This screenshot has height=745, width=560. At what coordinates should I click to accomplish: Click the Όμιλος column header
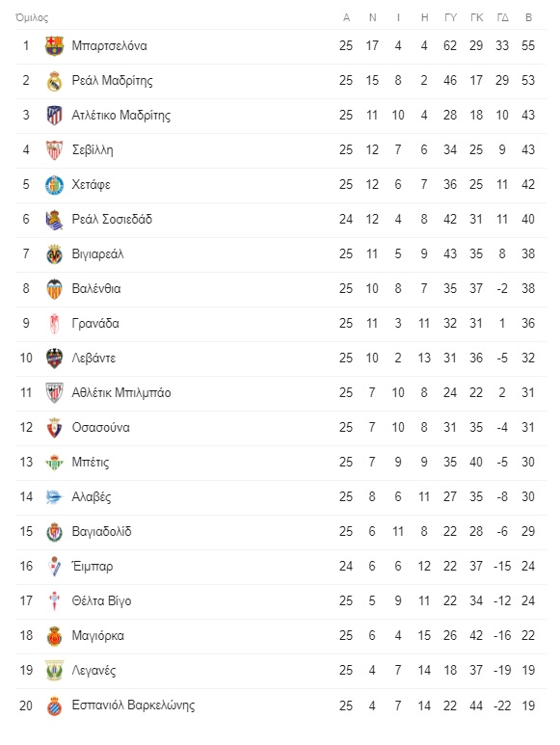32,17
